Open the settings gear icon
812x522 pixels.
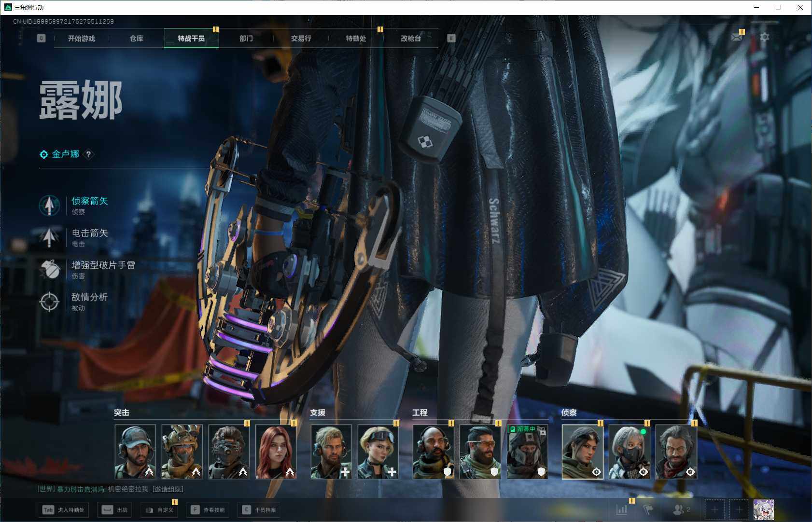(x=764, y=37)
